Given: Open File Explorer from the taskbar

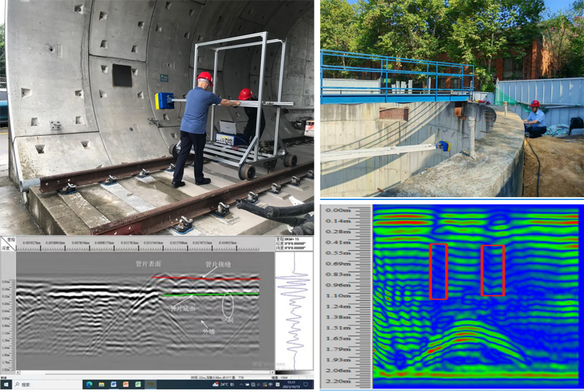Looking at the screenshot, I should (x=101, y=385).
